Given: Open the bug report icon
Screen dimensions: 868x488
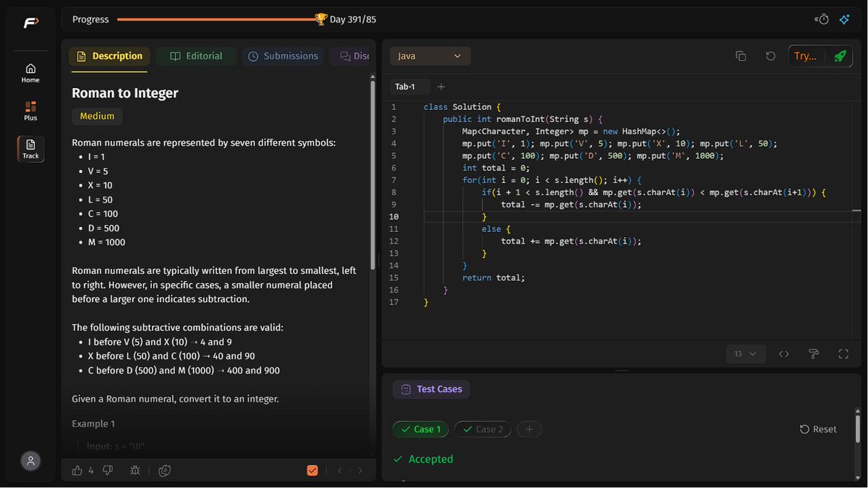Looking at the screenshot, I should pos(135,470).
